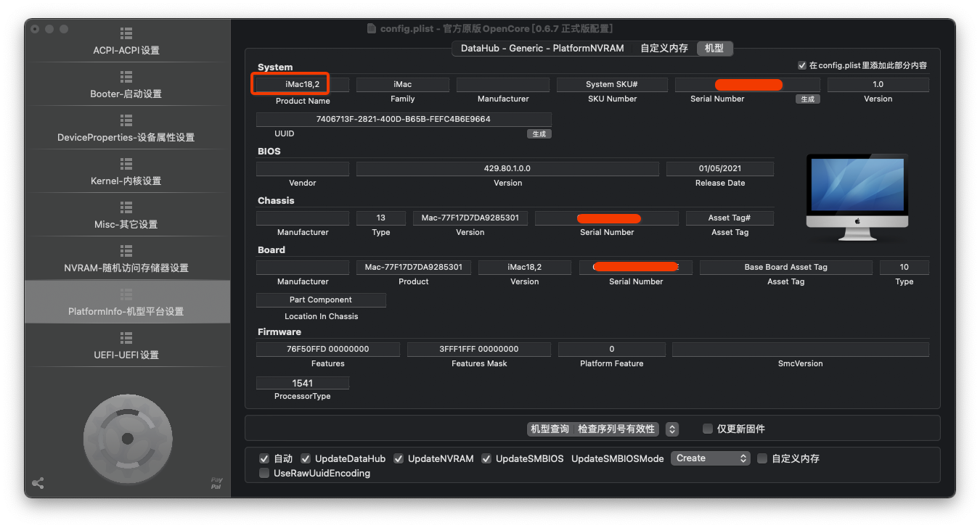Click BIOS Version field 429.80.1.0.0
This screenshot has width=980, height=528.
coord(507,168)
